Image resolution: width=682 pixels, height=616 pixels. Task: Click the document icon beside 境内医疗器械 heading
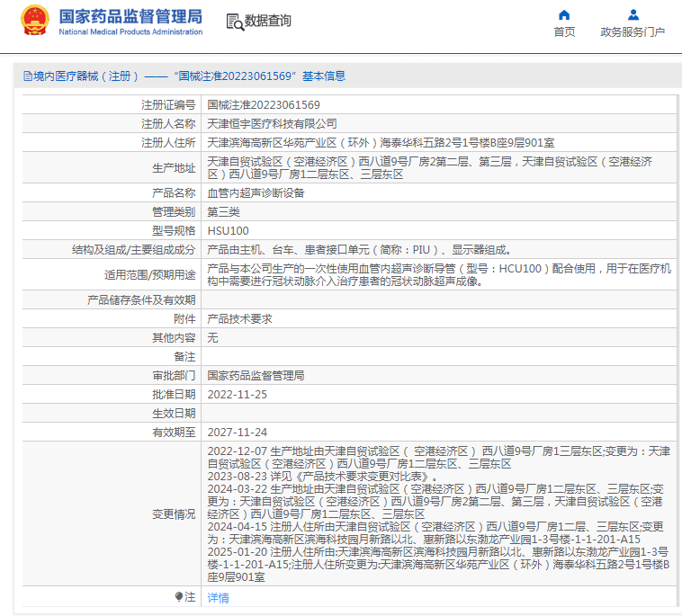[27, 76]
